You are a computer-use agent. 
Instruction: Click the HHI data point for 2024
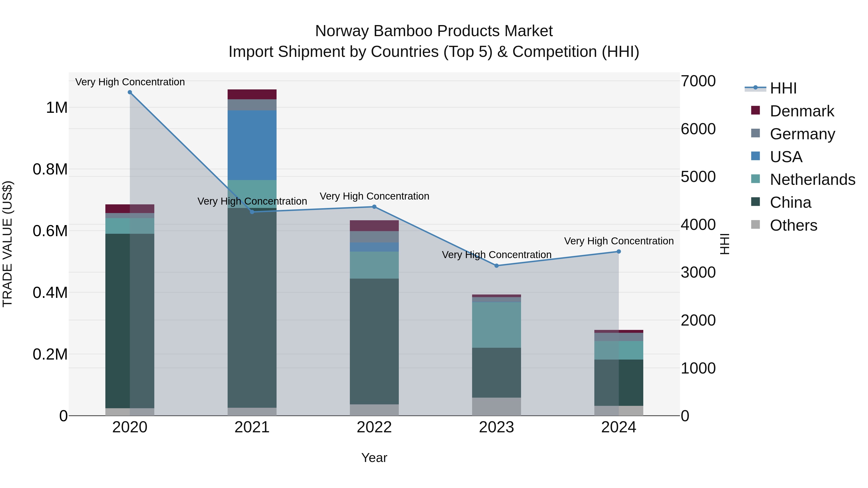pos(619,252)
